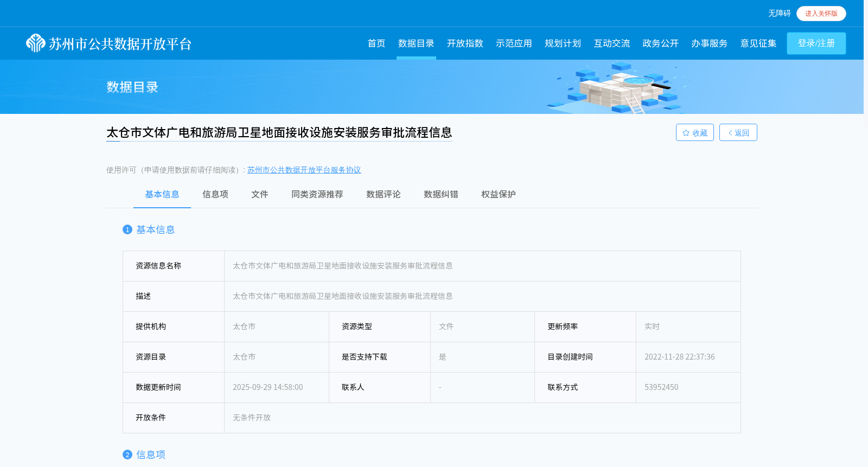Click the 资源类型 value 文件
This screenshot has height=467, width=868.
(446, 327)
